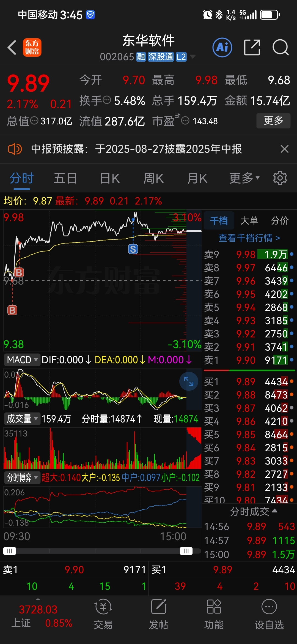Tap the 卖9 9.98 order row
Viewport: 297px width, 644px height.
pos(249,254)
